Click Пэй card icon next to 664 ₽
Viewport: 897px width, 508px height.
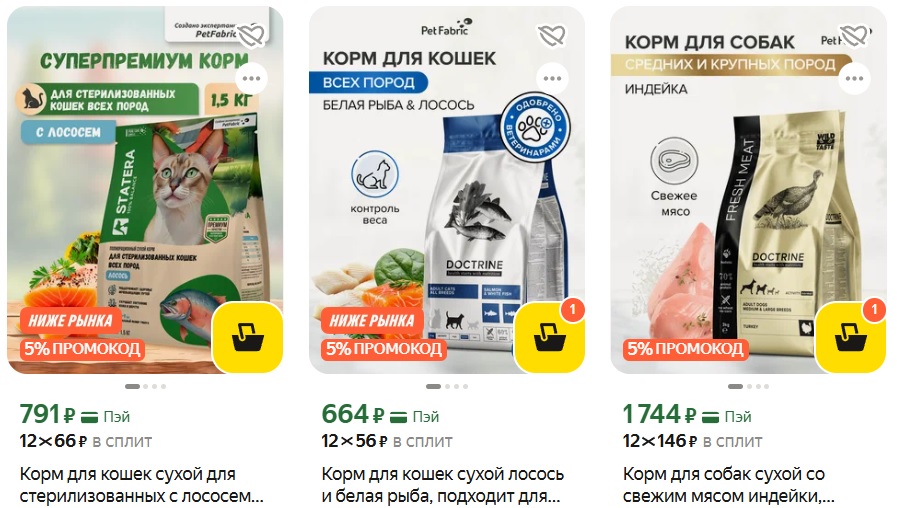click(x=398, y=417)
